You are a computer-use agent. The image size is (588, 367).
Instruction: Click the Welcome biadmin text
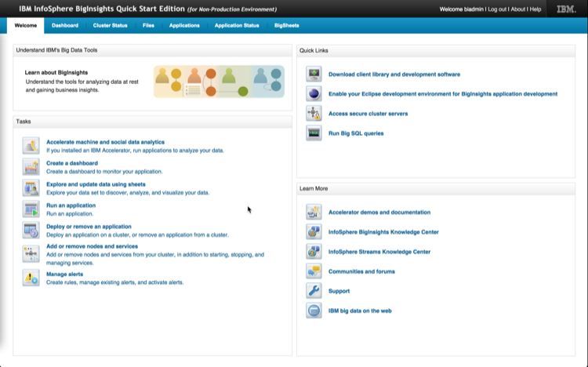(461, 9)
